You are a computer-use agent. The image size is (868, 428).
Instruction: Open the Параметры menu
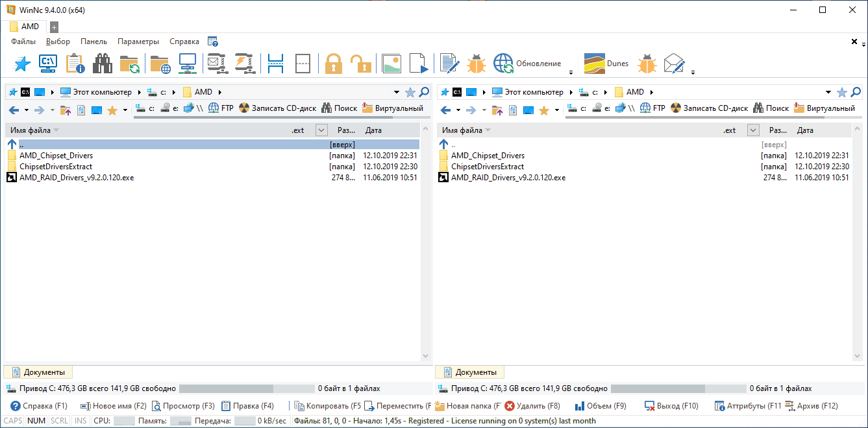pos(138,42)
